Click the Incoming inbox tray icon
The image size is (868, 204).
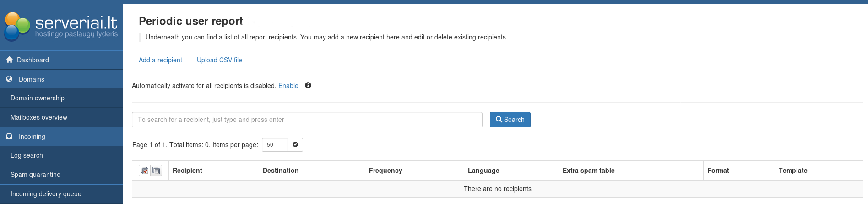tap(9, 136)
